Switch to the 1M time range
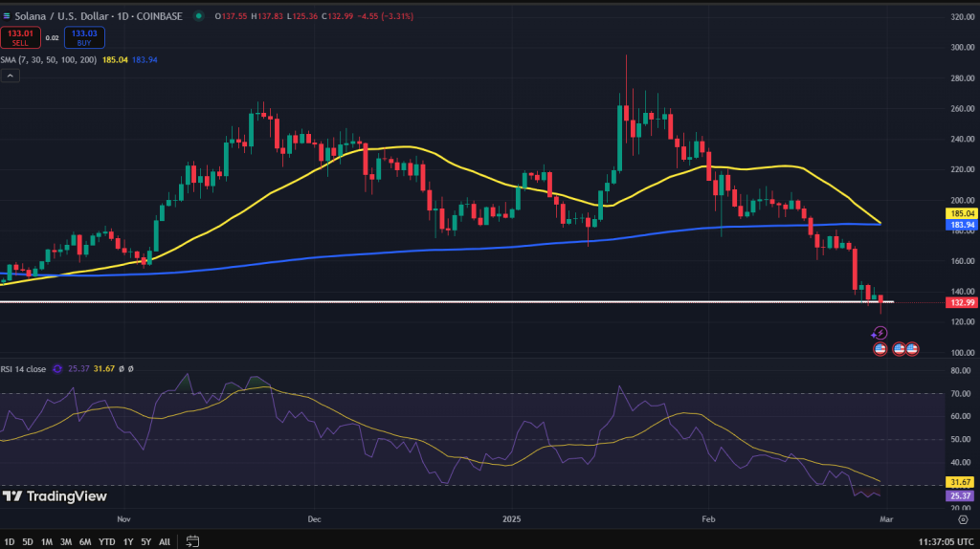 [47, 541]
